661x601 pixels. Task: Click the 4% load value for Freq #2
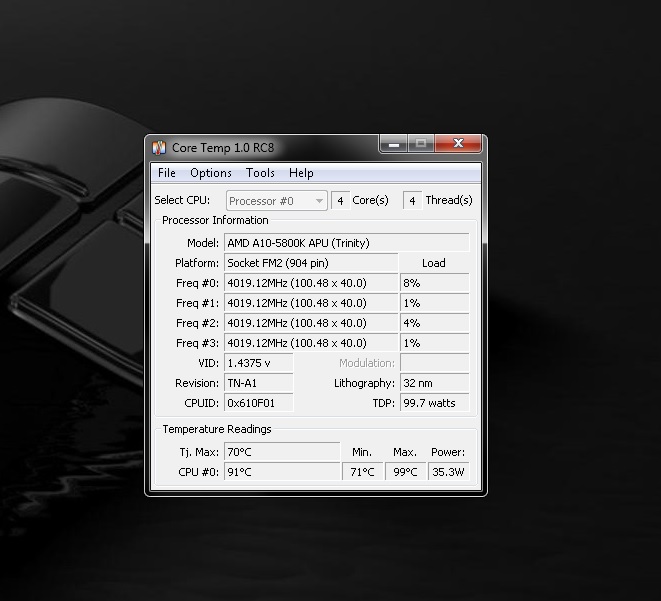tap(435, 323)
